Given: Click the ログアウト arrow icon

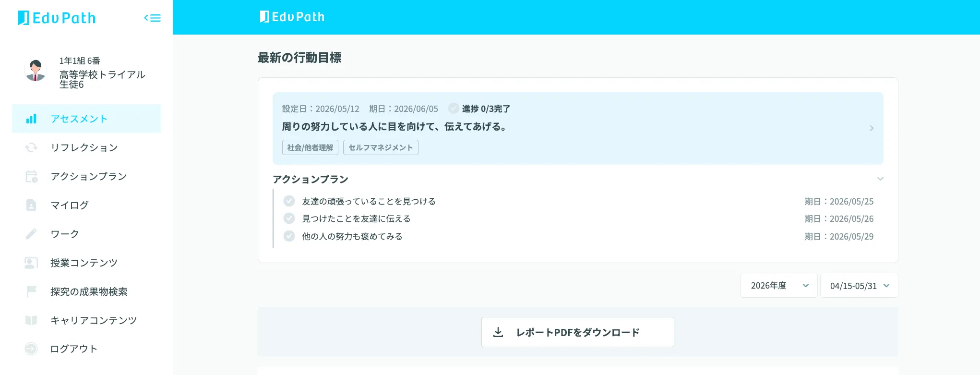Looking at the screenshot, I should coord(31,349).
